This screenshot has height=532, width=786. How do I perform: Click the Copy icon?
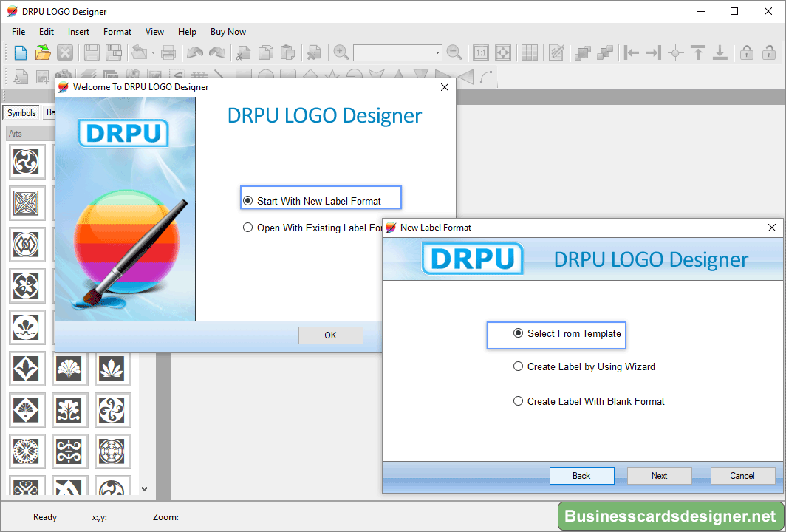(x=265, y=52)
